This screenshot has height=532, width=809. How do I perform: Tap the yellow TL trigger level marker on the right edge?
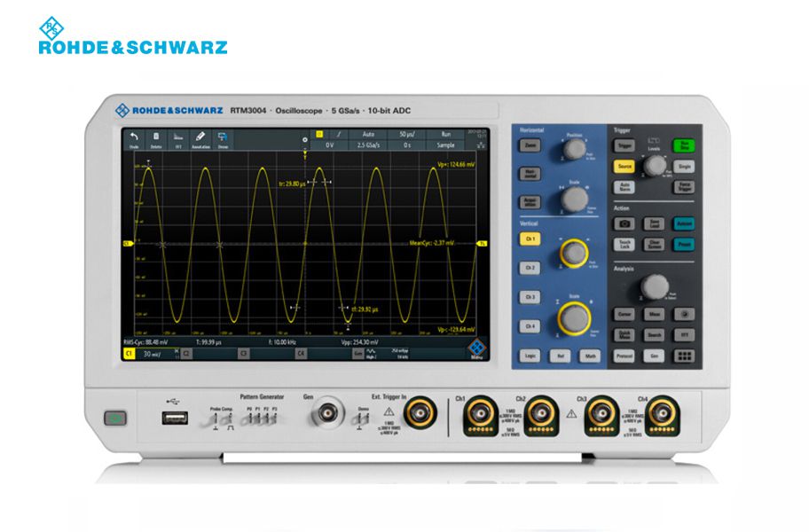(483, 243)
